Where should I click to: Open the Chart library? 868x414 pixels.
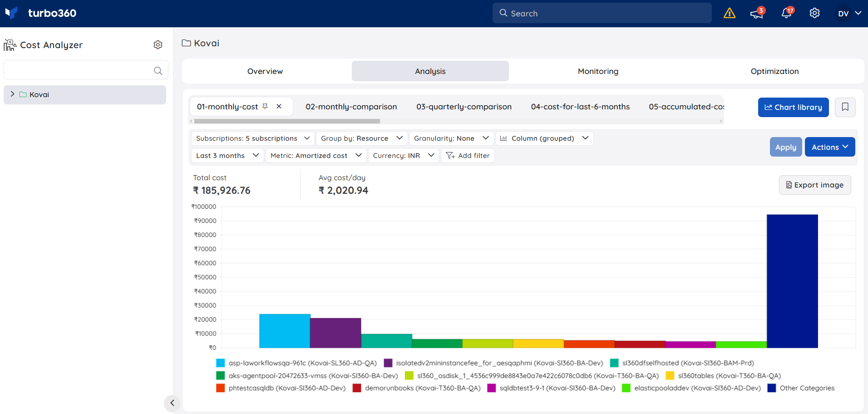(793, 107)
